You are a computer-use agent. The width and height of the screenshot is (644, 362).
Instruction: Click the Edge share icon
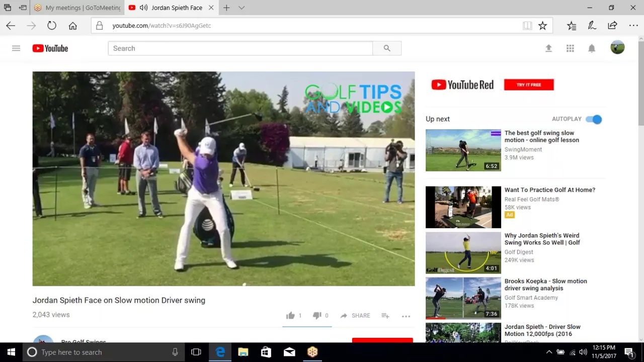coord(612,26)
